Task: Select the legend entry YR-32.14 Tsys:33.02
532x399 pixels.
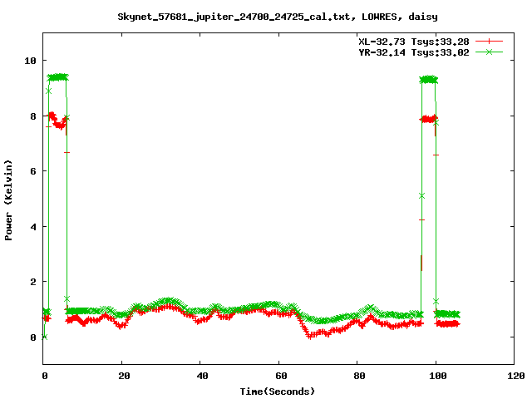Action: (x=414, y=52)
